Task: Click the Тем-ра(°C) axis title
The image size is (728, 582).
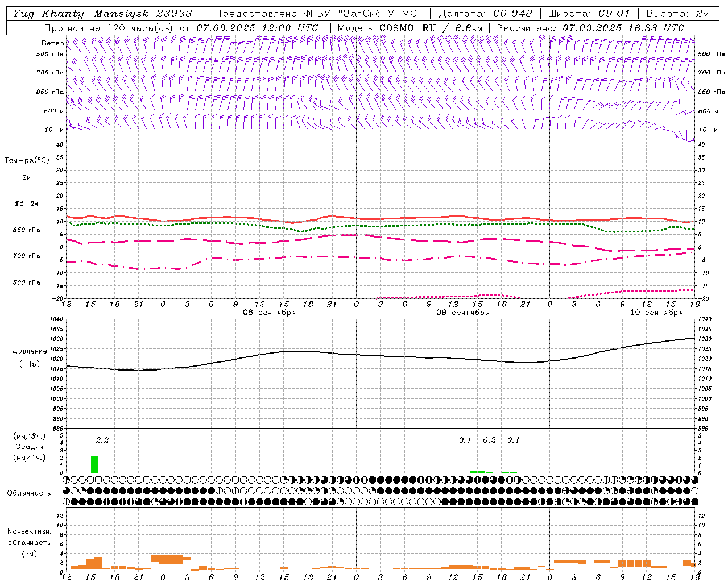Action: tap(27, 161)
